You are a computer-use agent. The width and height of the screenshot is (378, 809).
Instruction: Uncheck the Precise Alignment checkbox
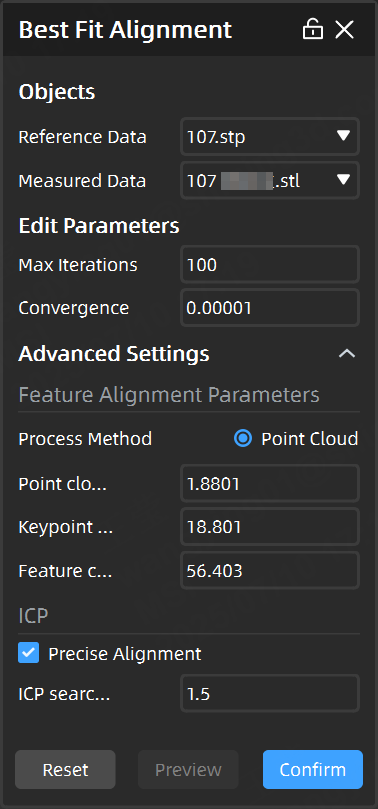(x=28, y=653)
